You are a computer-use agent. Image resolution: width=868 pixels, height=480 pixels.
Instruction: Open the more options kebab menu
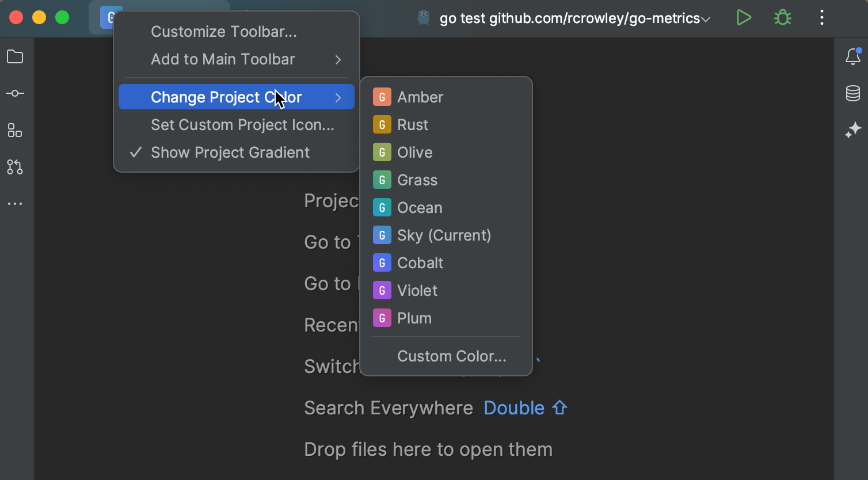[822, 17]
